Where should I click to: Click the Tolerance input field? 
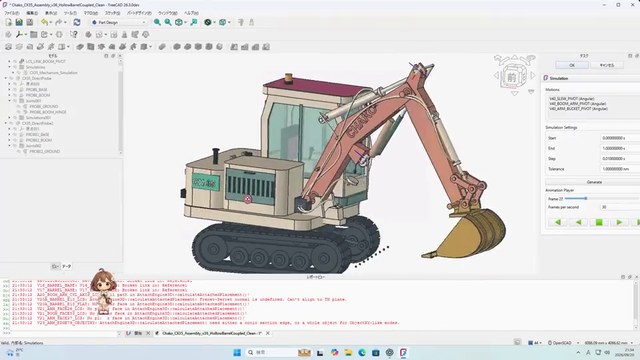(620, 169)
